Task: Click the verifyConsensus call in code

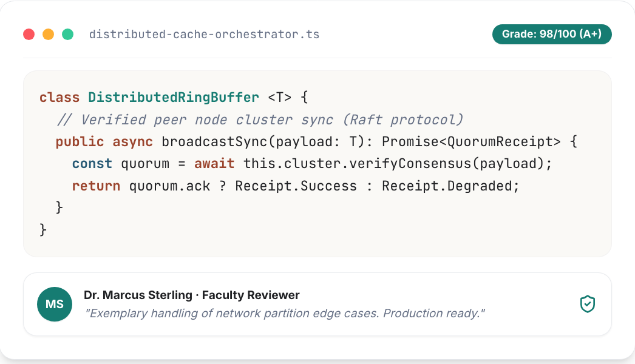Action: (x=410, y=164)
